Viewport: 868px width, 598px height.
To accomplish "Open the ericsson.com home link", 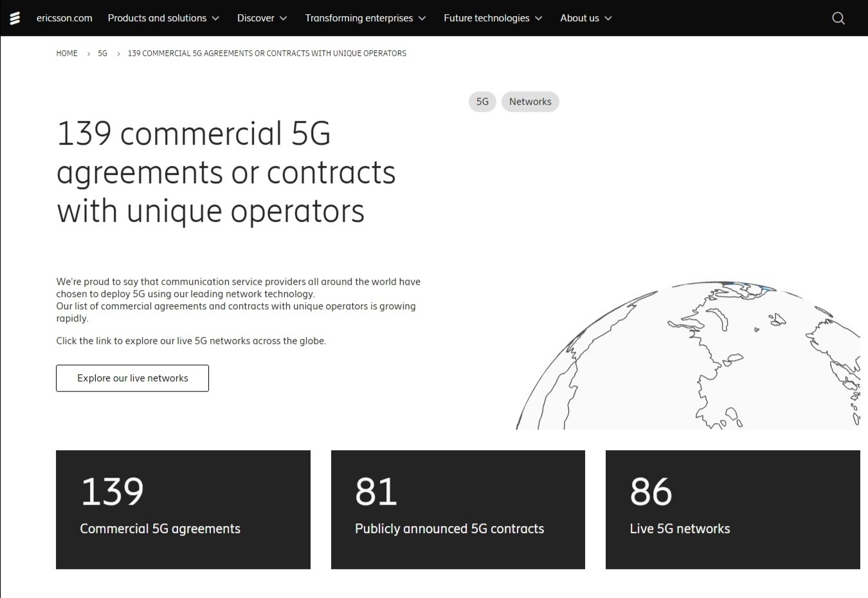I will point(64,18).
